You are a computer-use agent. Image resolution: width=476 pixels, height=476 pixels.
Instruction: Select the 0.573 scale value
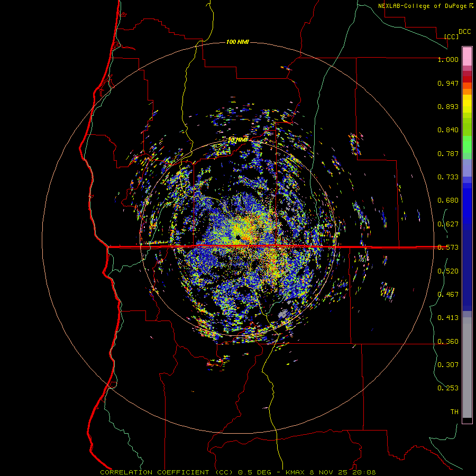tap(448, 248)
